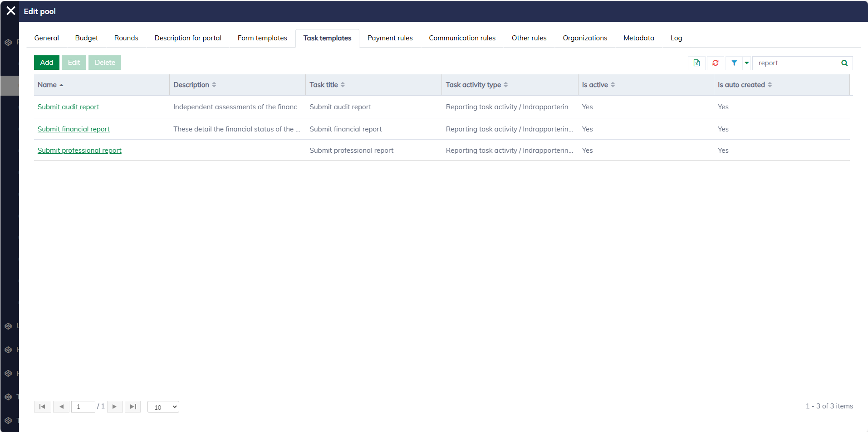Export table to Excel icon
The height and width of the screenshot is (432, 868).
pyautogui.click(x=696, y=63)
